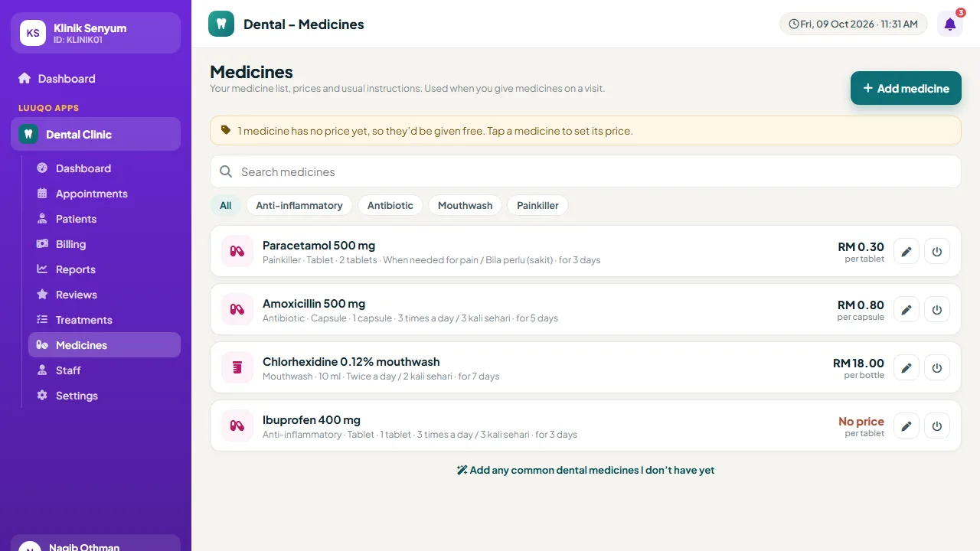Viewport: 980px width, 551px height.
Task: Deactivate Amoxicillin 500 mg with power button
Action: [x=937, y=309]
